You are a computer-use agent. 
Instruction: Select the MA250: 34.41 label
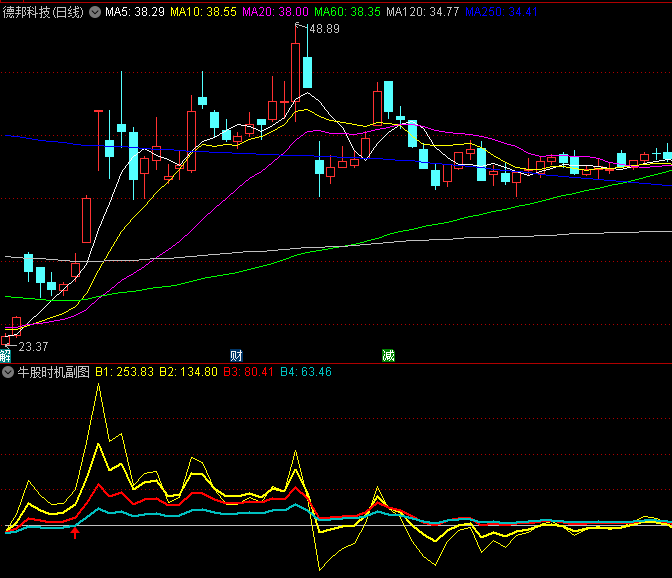[501, 12]
